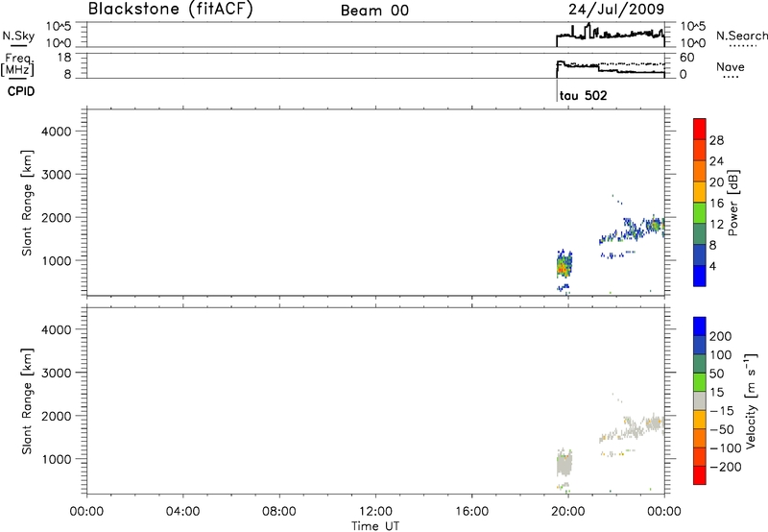Click the 08:00 time tick label

[x=278, y=512]
